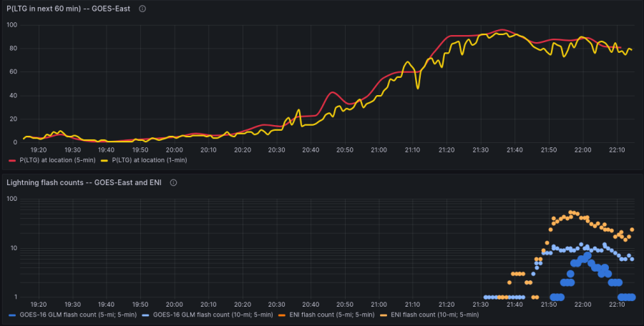Toggle P(LTG) at location (1-min) series
The image size is (644, 326).
coord(150,160)
